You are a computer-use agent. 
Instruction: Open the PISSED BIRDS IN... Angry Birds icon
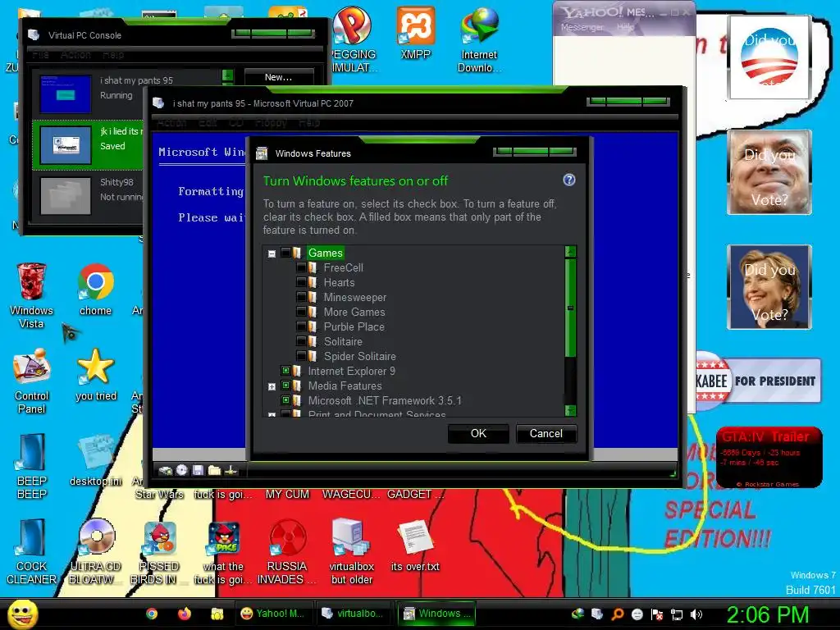(x=159, y=552)
